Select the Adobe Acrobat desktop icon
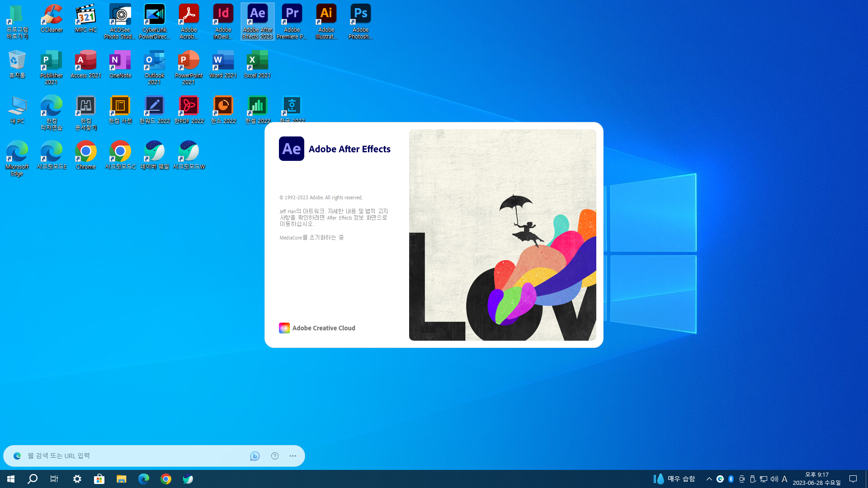The height and width of the screenshot is (488, 868). click(189, 16)
